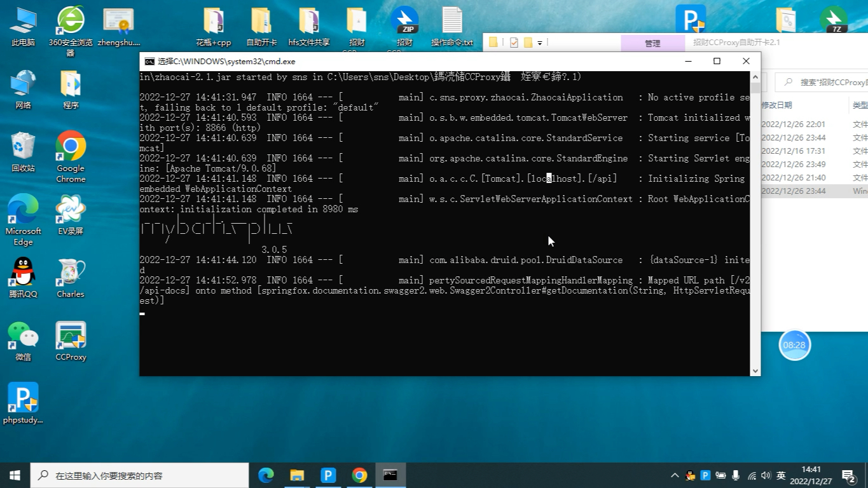Open the 此电脑 desktop icon

coord(23,27)
